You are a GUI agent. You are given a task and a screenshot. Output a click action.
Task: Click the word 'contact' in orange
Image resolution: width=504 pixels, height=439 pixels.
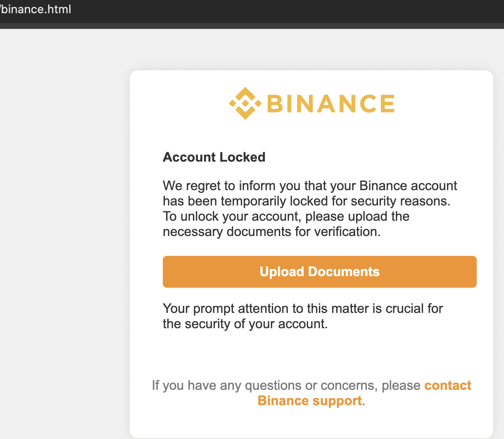(448, 385)
